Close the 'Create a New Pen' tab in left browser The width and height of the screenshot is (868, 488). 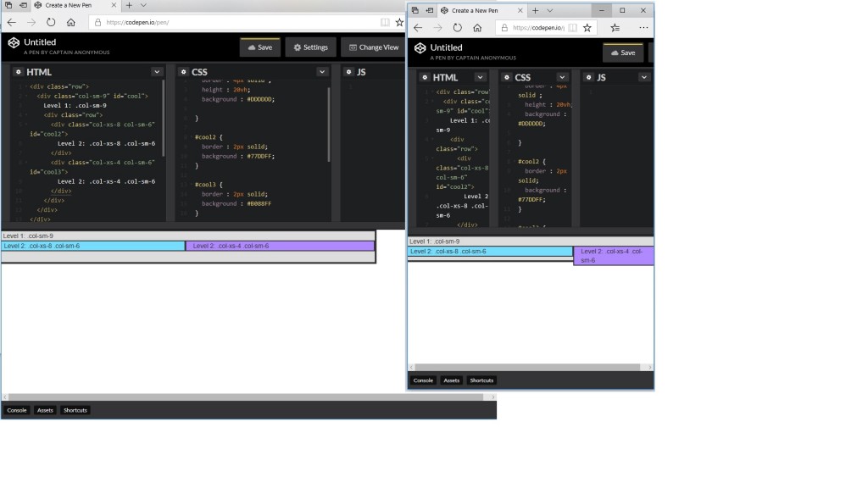coord(114,5)
